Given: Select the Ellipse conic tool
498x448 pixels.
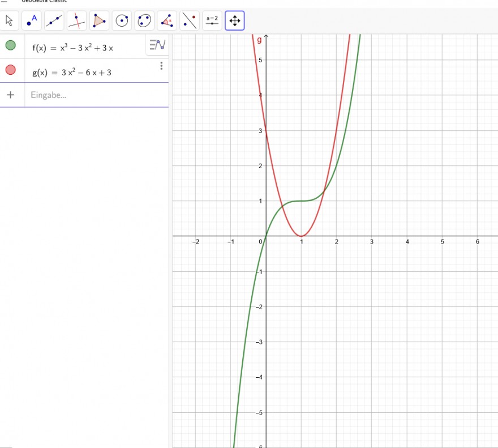Looking at the screenshot, I should click(144, 20).
